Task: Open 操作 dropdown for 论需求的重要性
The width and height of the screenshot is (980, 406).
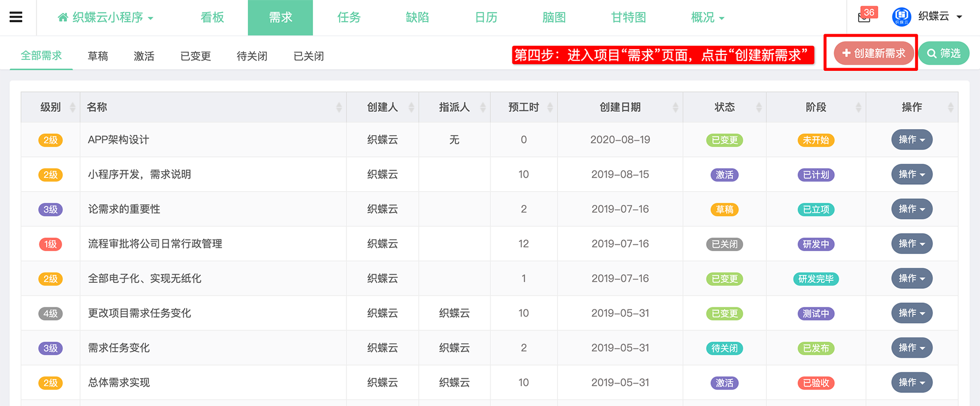Action: (x=911, y=209)
